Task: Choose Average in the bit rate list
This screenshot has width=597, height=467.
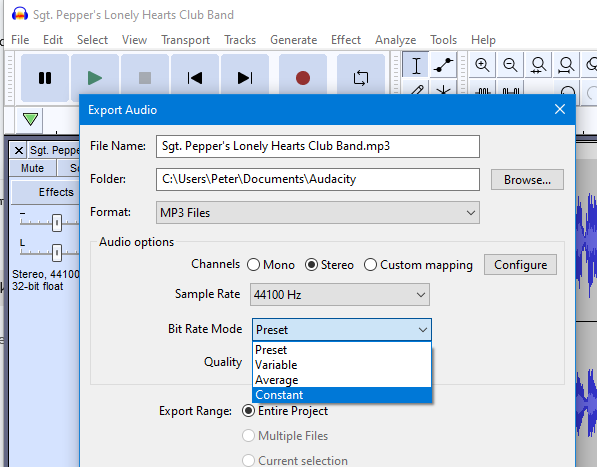Action: [342, 380]
